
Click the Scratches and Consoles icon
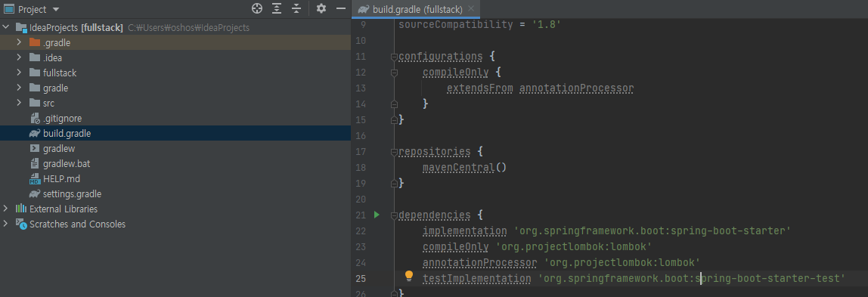pyautogui.click(x=21, y=224)
